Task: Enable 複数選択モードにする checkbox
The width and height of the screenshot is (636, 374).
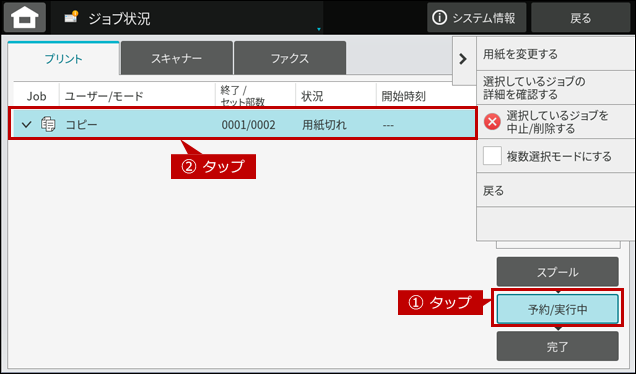Action: click(492, 156)
